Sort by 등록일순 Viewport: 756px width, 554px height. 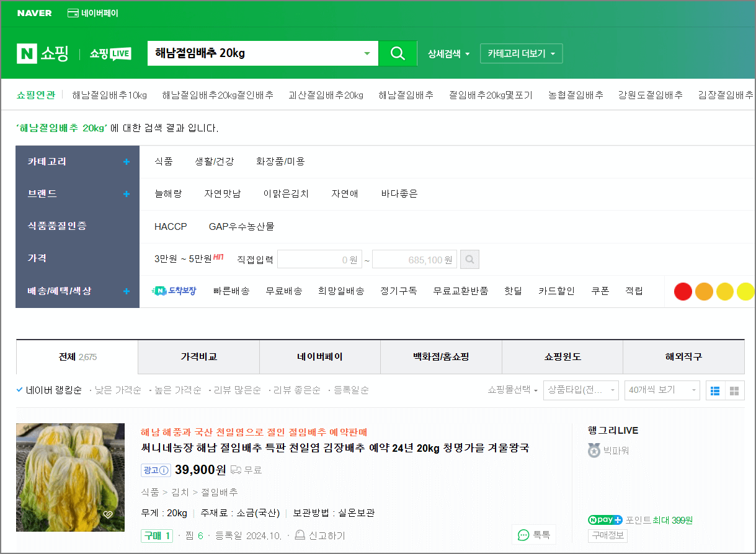351,390
